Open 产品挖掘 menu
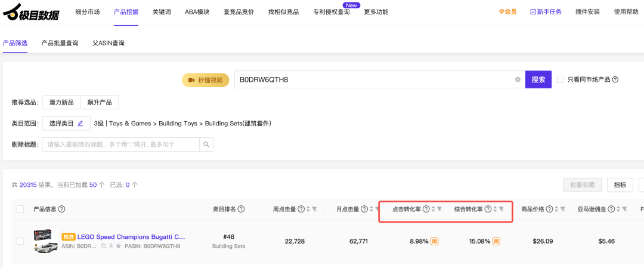644x268 pixels. point(126,12)
